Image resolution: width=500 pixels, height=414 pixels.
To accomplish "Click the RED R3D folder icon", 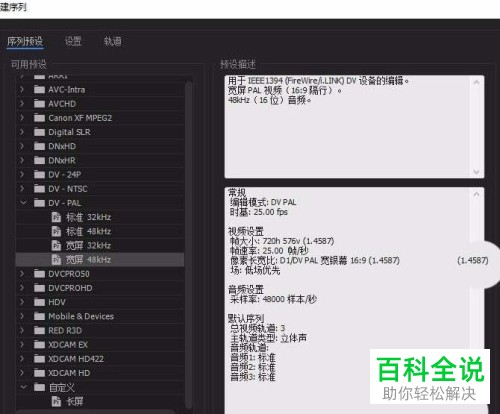I will click(x=39, y=330).
